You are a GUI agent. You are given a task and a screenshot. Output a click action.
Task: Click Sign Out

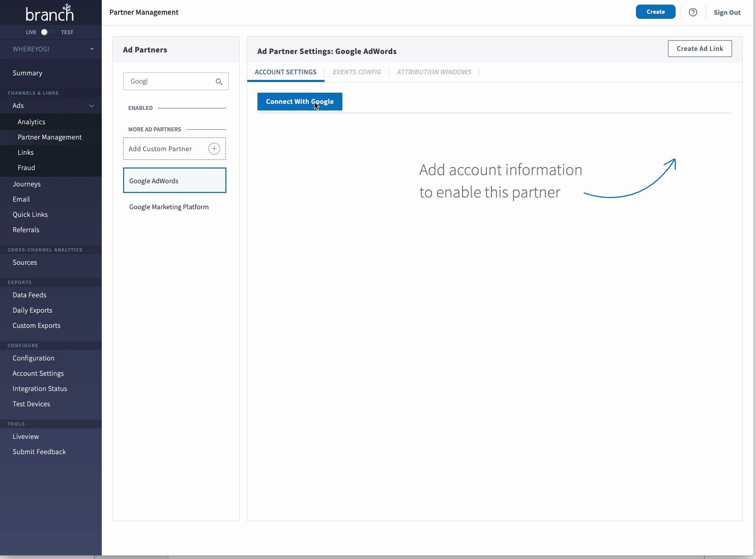(727, 13)
